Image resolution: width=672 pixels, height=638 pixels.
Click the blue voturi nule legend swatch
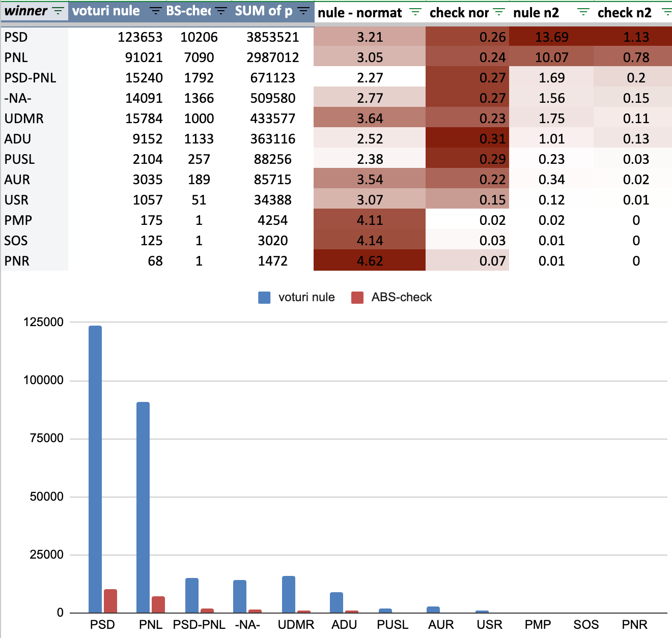click(x=264, y=298)
